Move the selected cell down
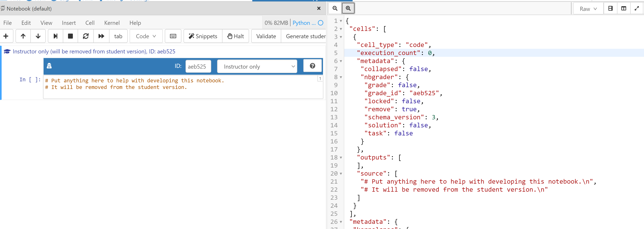Viewport: 644px width, 229px height. (38, 36)
